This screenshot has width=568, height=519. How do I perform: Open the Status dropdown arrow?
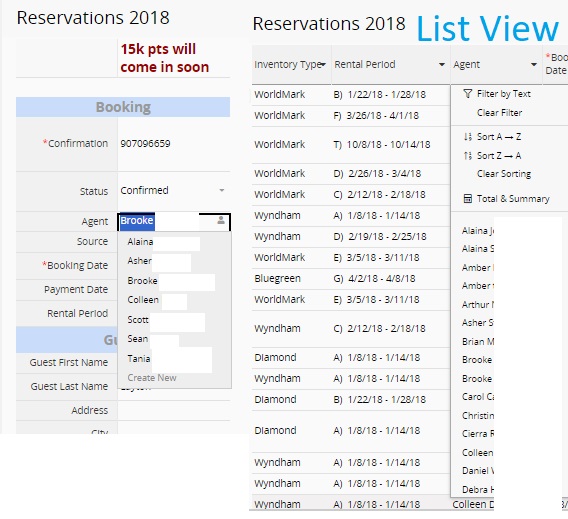tap(222, 190)
